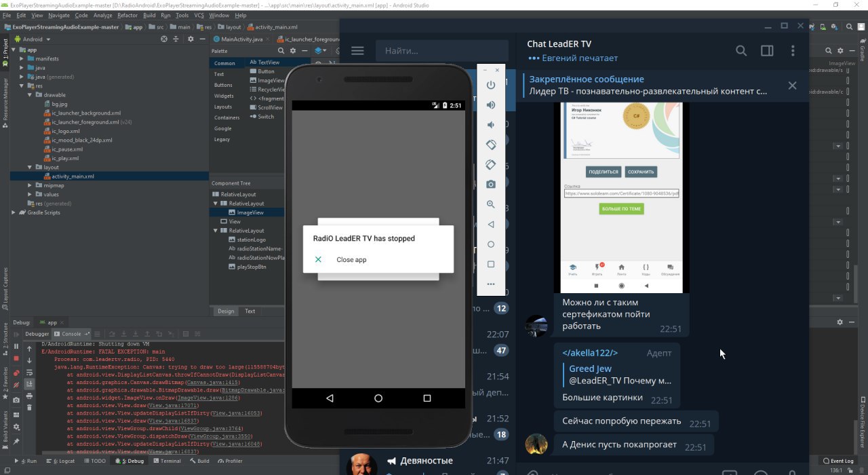Collapse the res folder
The image size is (868, 475).
click(21, 86)
